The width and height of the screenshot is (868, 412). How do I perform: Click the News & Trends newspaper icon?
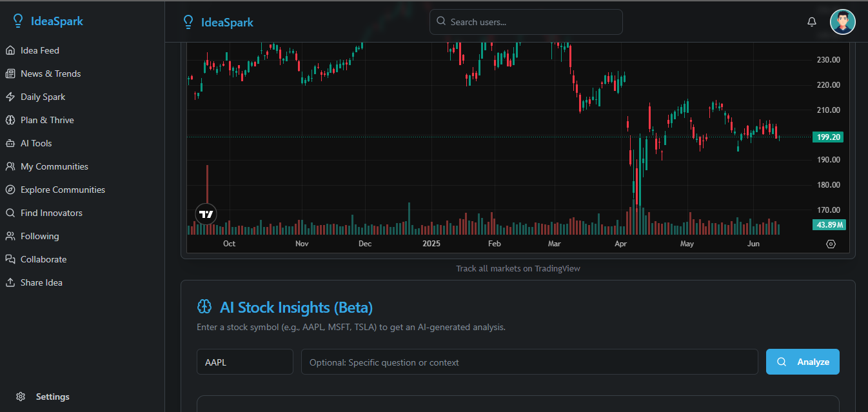click(10, 74)
